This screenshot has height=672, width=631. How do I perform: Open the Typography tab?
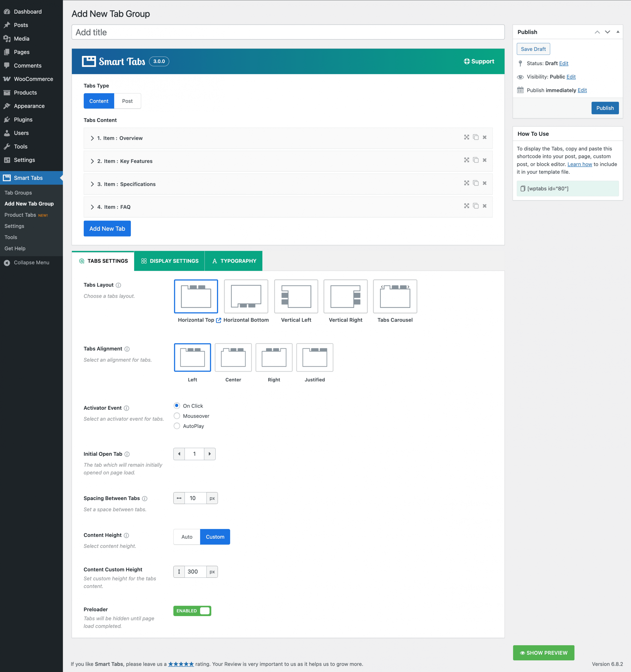pyautogui.click(x=234, y=261)
